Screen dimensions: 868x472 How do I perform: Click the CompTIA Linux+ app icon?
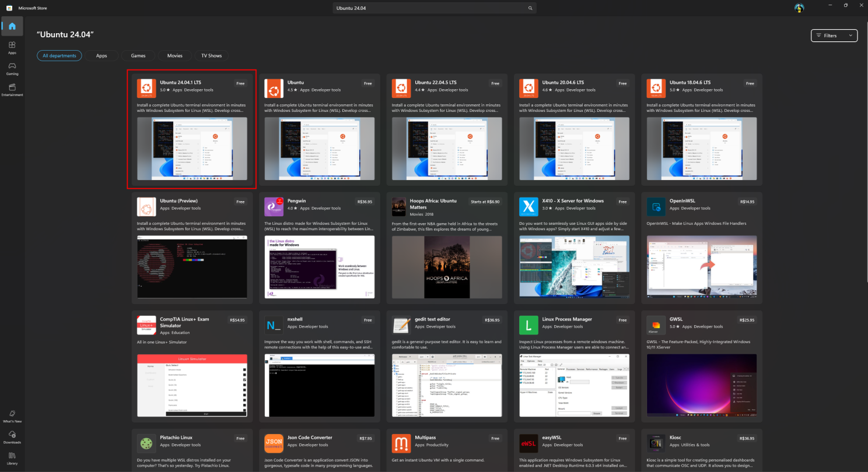(146, 325)
